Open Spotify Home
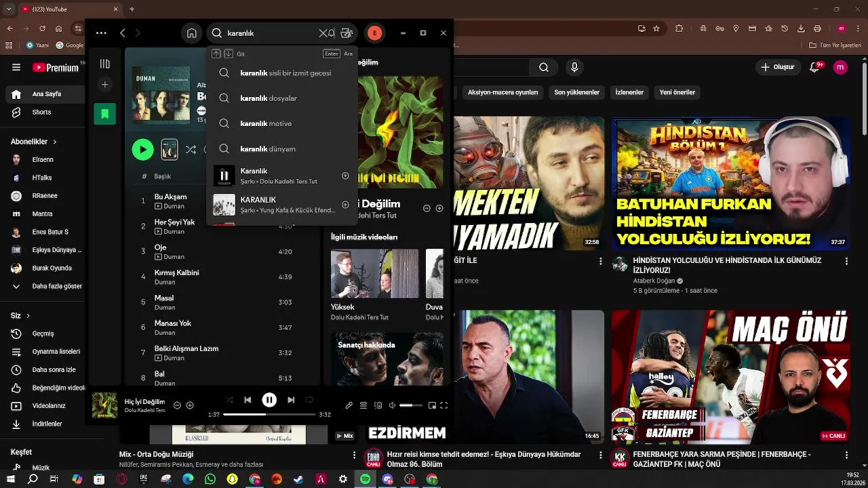 pyautogui.click(x=192, y=33)
